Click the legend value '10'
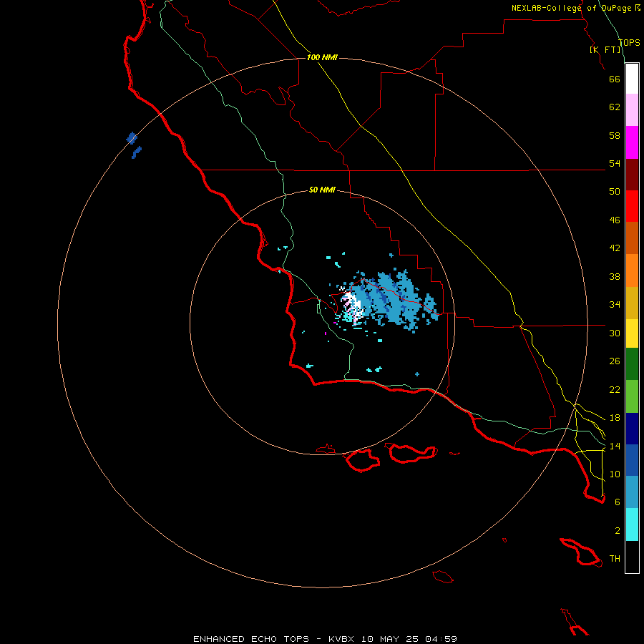644x644 pixels. tap(615, 474)
